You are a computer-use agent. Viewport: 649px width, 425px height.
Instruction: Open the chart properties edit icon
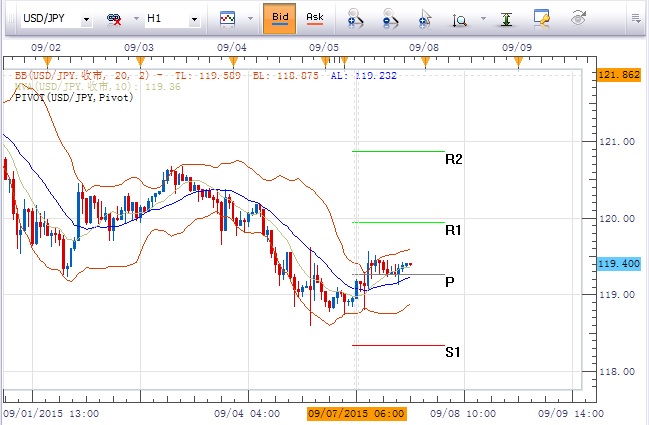point(541,19)
